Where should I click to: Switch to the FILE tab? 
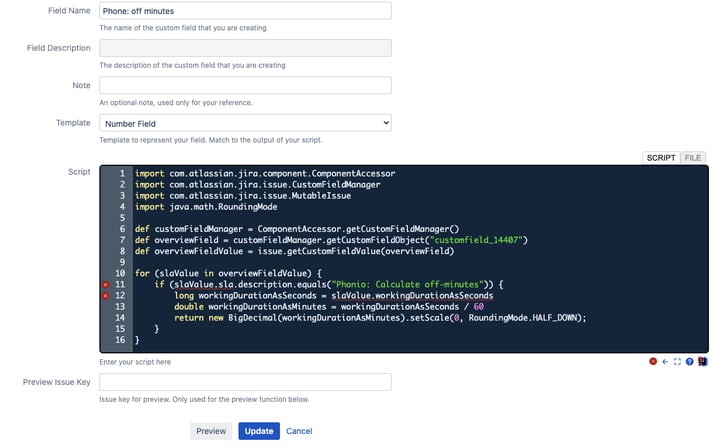(693, 158)
